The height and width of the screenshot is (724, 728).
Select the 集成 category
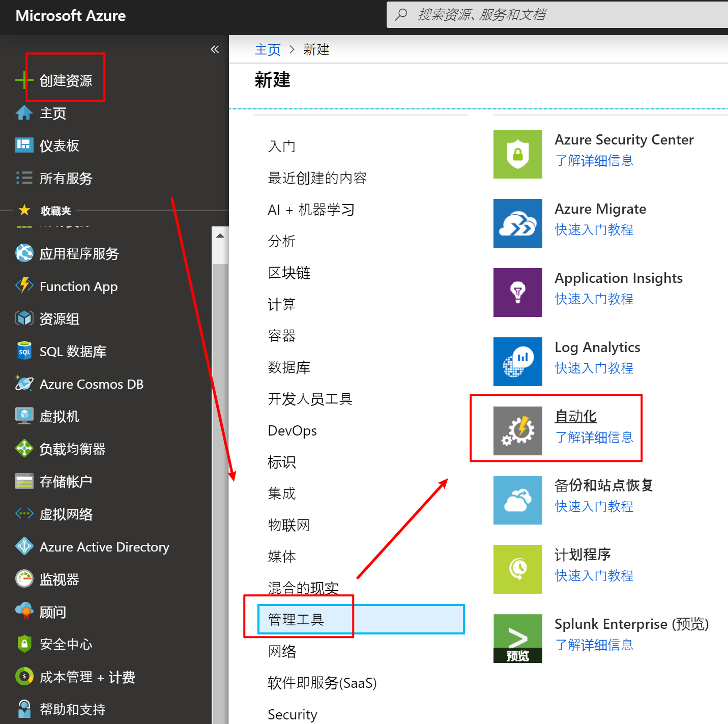coord(282,494)
